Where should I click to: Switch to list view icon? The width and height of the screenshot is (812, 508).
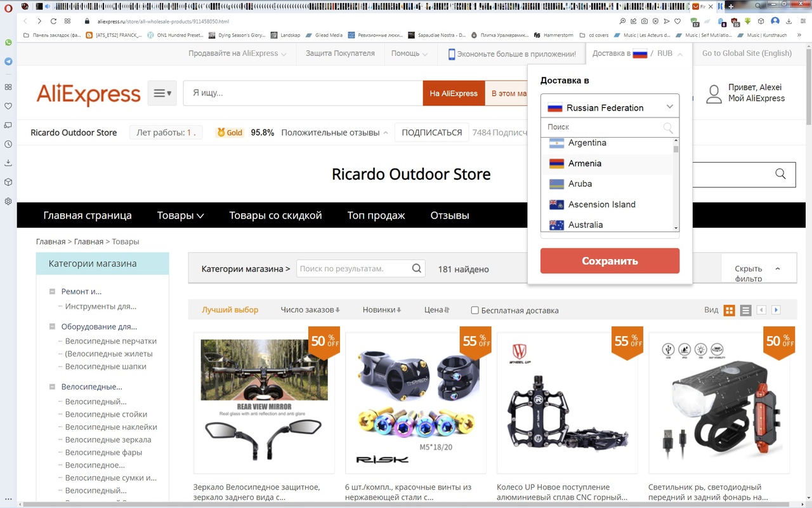(745, 310)
